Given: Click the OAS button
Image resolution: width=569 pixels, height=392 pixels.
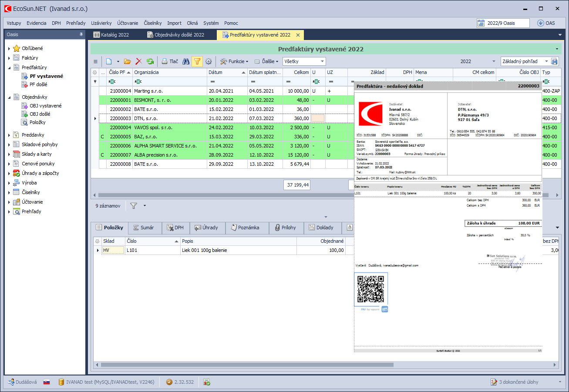Looking at the screenshot, I should pos(546,23).
